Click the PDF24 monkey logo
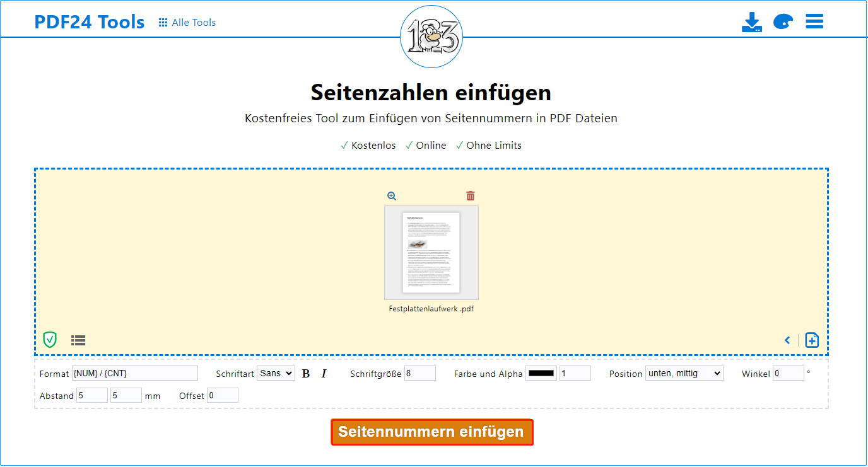 431,37
